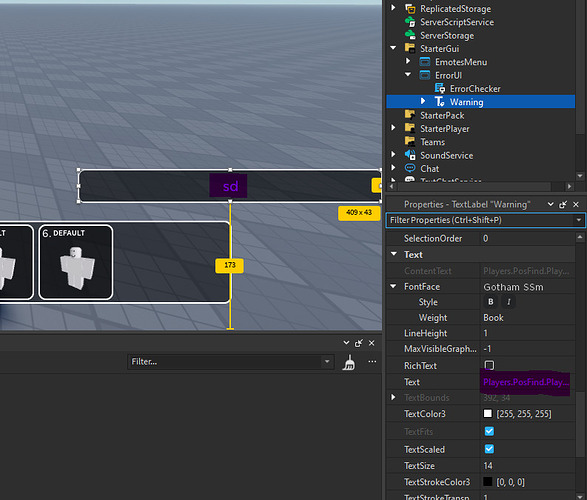Expand the TextBounds property
This screenshot has height=500, width=587.
point(393,397)
